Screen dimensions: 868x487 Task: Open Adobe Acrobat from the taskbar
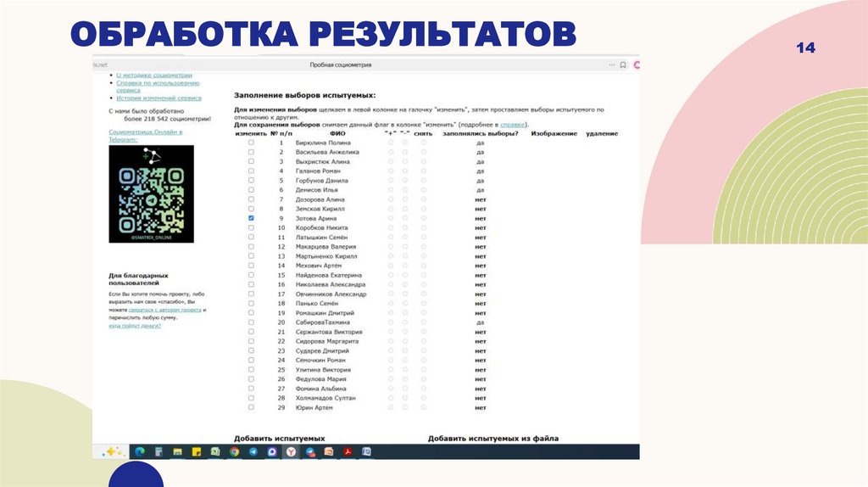[348, 451]
